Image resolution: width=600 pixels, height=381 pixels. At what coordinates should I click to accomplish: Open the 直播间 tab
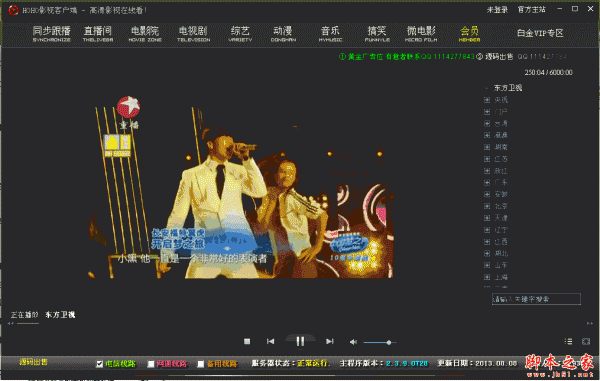[98, 34]
